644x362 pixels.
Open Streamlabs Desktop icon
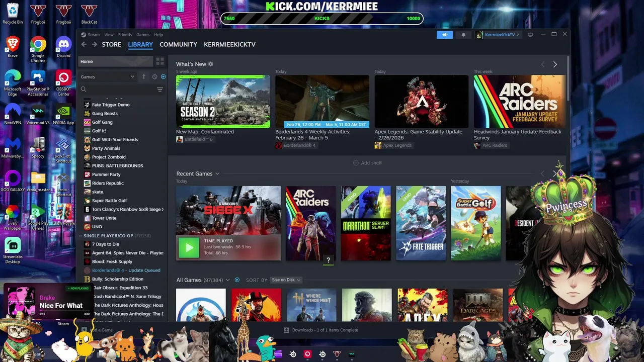[x=13, y=250]
